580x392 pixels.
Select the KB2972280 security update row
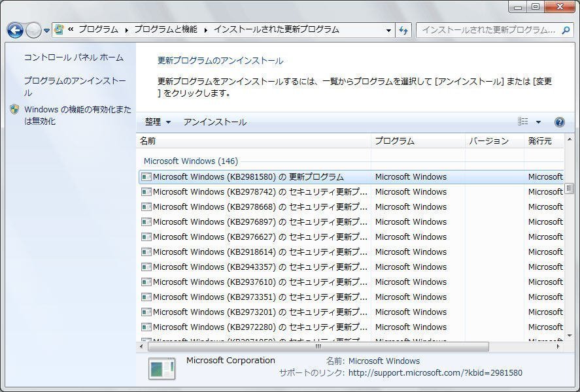tap(351, 327)
